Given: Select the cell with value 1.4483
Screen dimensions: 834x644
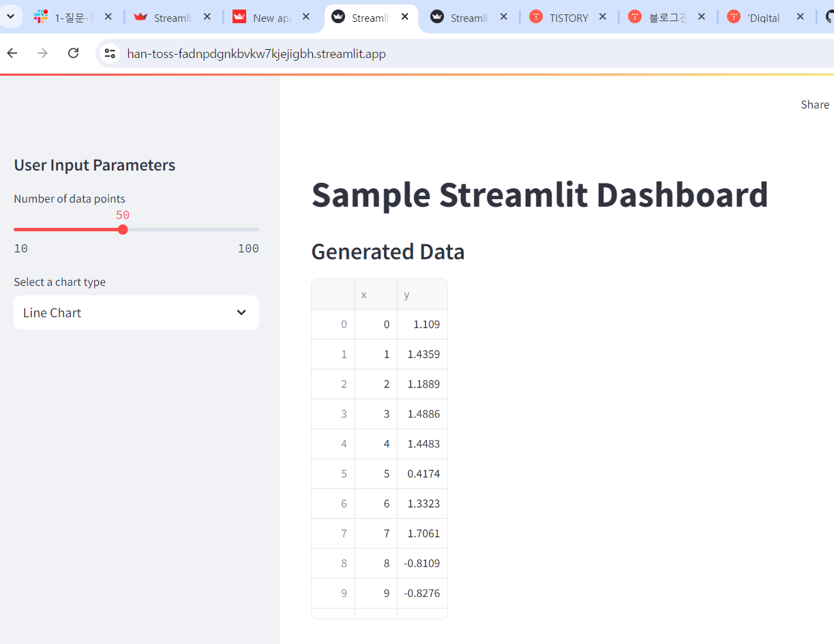Looking at the screenshot, I should tap(422, 443).
